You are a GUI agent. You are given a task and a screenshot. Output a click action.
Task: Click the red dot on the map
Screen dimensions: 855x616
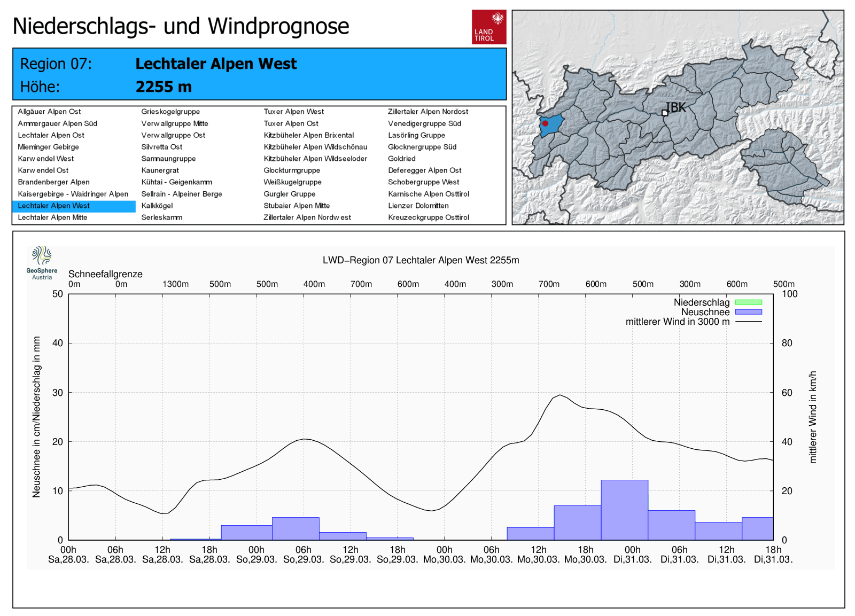pyautogui.click(x=545, y=123)
